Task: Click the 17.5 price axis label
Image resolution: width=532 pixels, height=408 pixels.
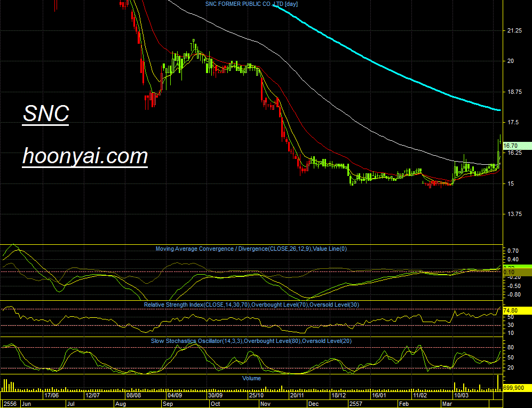Action: click(x=513, y=123)
